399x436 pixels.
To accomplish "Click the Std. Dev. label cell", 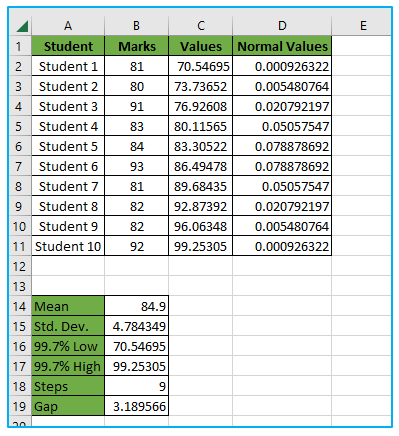I will 68,326.
